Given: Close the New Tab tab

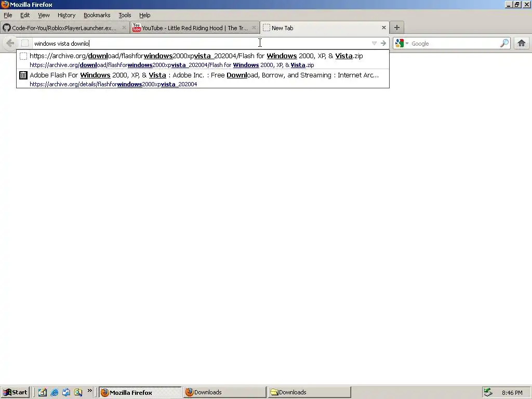Looking at the screenshot, I should tap(384, 28).
